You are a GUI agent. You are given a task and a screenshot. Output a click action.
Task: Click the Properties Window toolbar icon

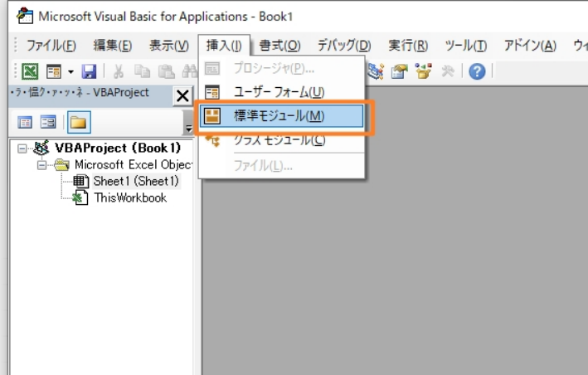point(400,71)
